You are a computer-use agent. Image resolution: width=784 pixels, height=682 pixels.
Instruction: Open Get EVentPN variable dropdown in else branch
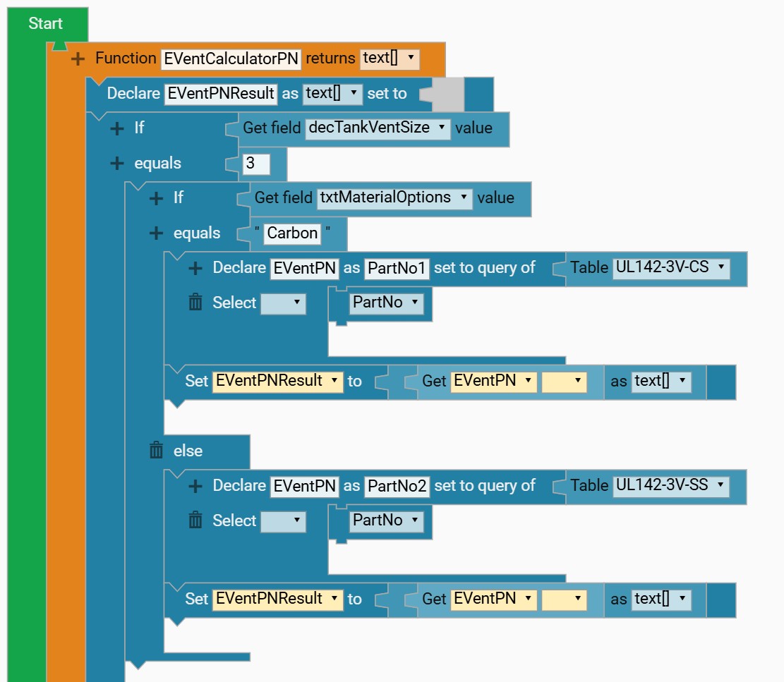(493, 599)
